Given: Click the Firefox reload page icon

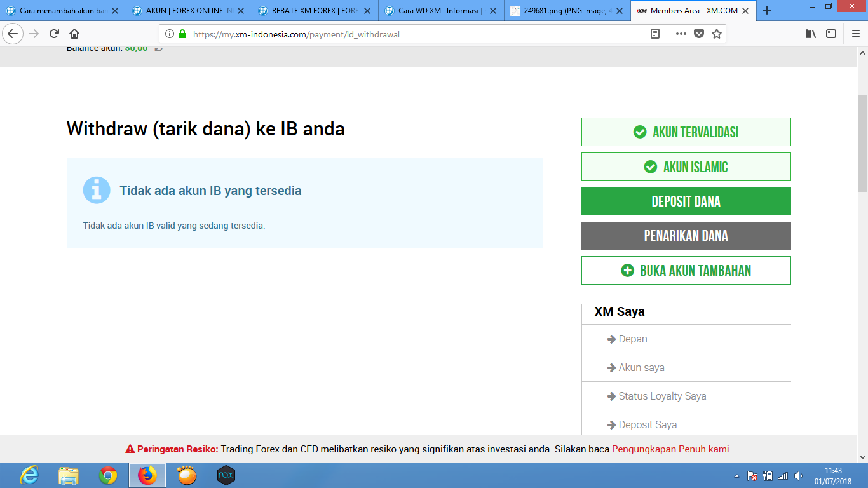Looking at the screenshot, I should pos(54,34).
